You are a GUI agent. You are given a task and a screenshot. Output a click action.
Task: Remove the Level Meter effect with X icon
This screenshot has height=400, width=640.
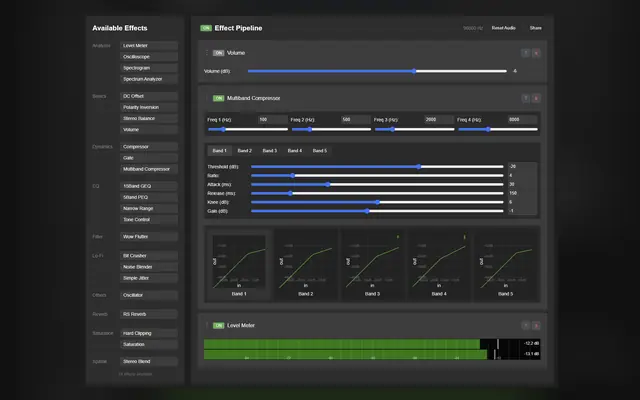536,325
